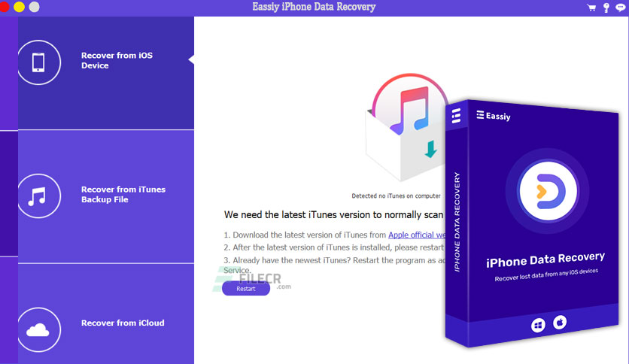
Task: Switch to Recover from iTunes Backup File
Action: pyautogui.click(x=106, y=196)
